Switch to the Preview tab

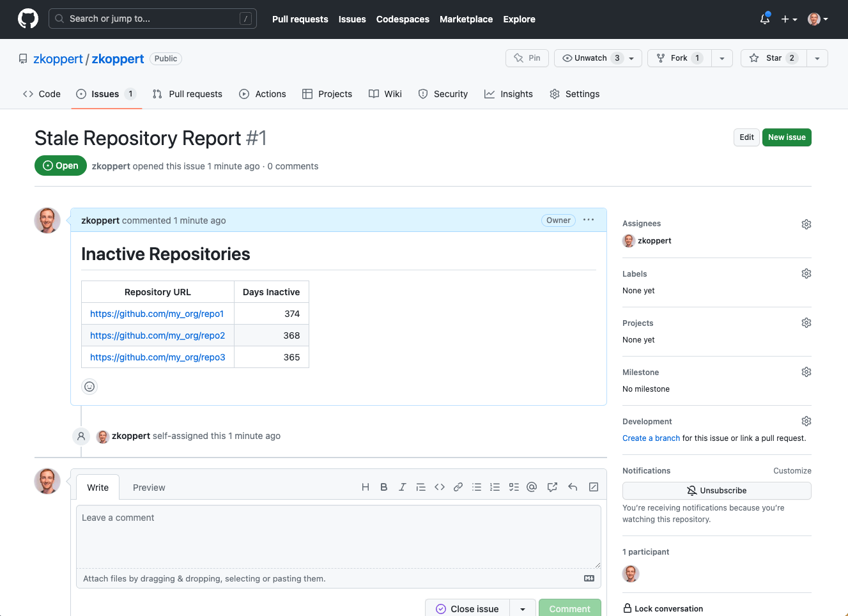point(149,488)
